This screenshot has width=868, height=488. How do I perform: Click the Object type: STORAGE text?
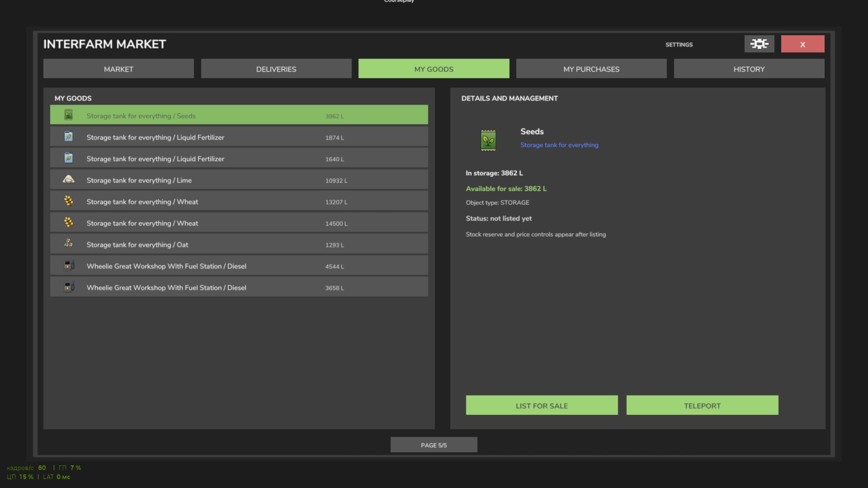click(497, 202)
